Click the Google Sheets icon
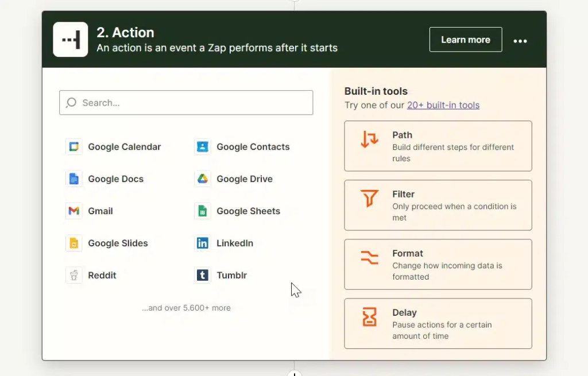Image resolution: width=588 pixels, height=376 pixels. pyautogui.click(x=202, y=211)
